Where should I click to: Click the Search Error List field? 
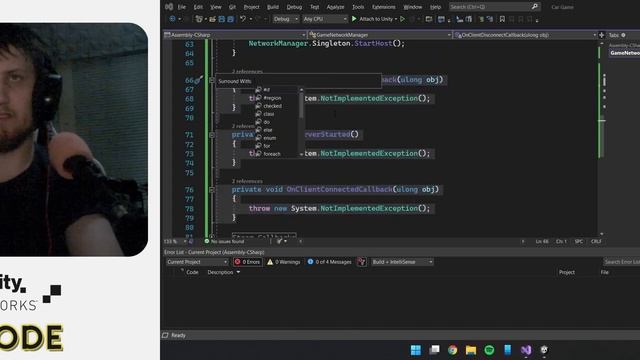[621, 262]
